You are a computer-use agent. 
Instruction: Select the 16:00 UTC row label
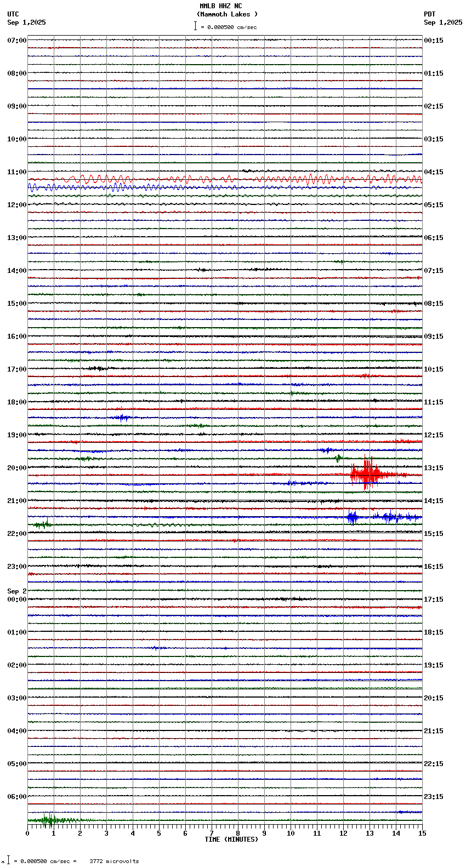pyautogui.click(x=17, y=336)
